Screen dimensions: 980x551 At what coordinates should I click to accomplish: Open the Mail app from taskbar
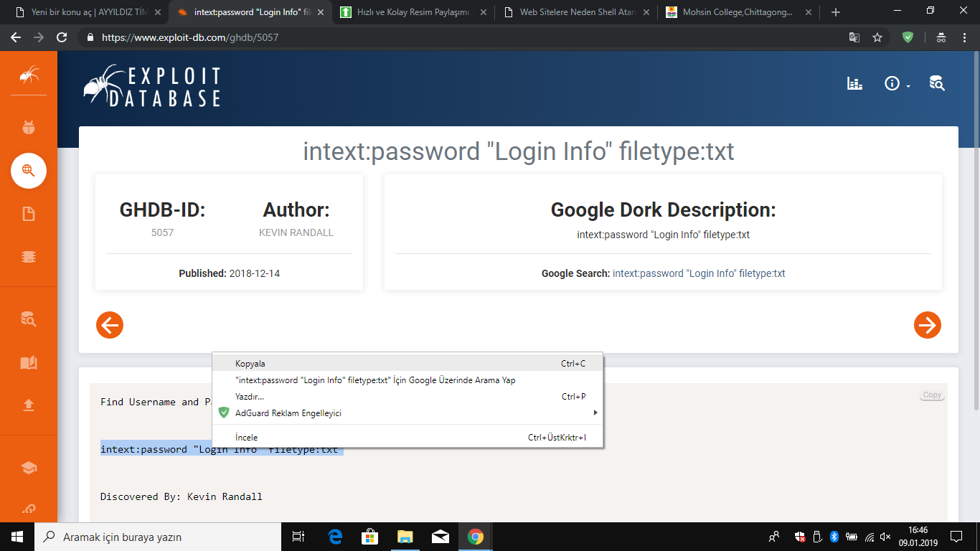(440, 537)
